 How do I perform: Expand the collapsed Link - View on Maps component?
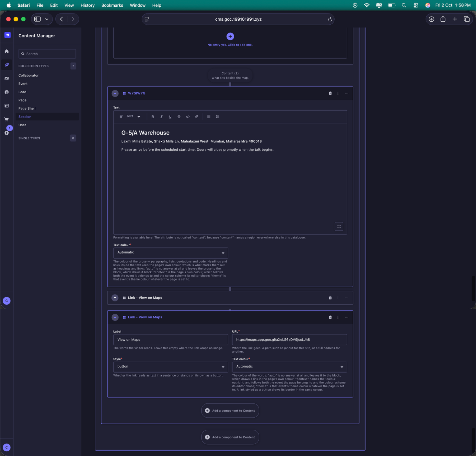point(115,298)
